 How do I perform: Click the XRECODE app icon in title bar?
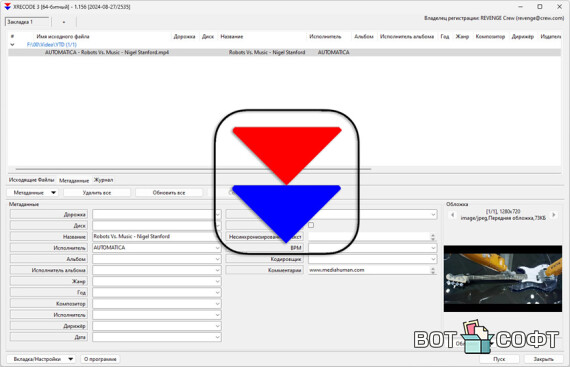(7, 7)
